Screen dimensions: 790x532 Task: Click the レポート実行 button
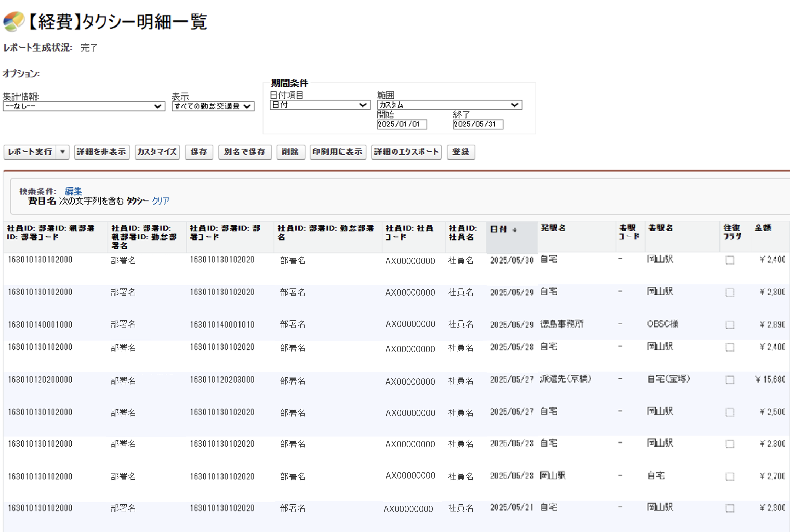[30, 152]
